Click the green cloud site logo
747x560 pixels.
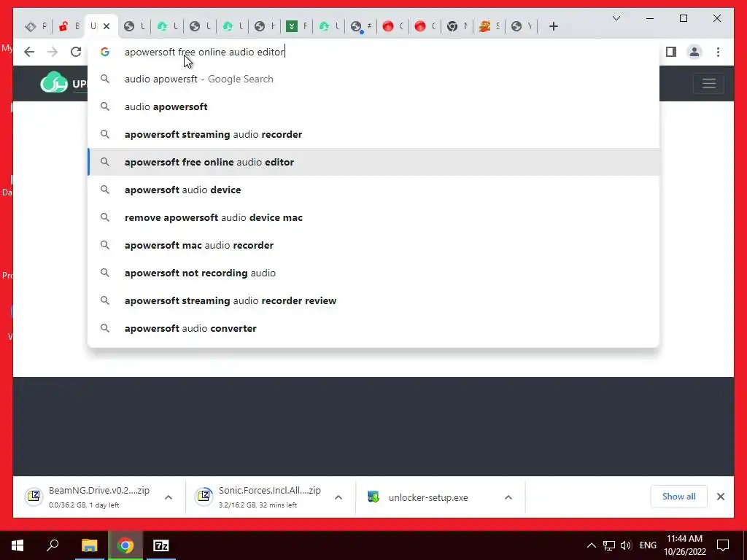[x=54, y=82]
